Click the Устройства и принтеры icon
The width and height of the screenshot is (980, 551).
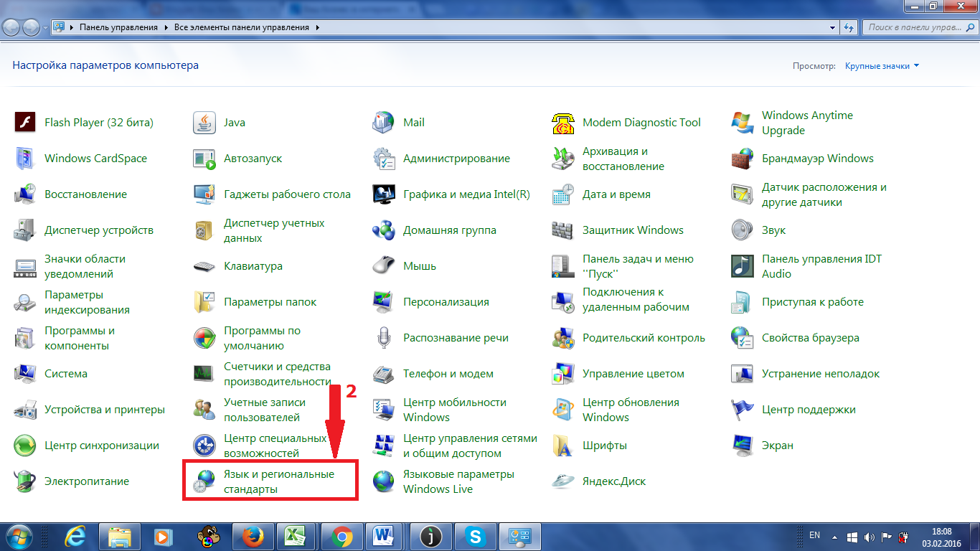[x=25, y=410]
